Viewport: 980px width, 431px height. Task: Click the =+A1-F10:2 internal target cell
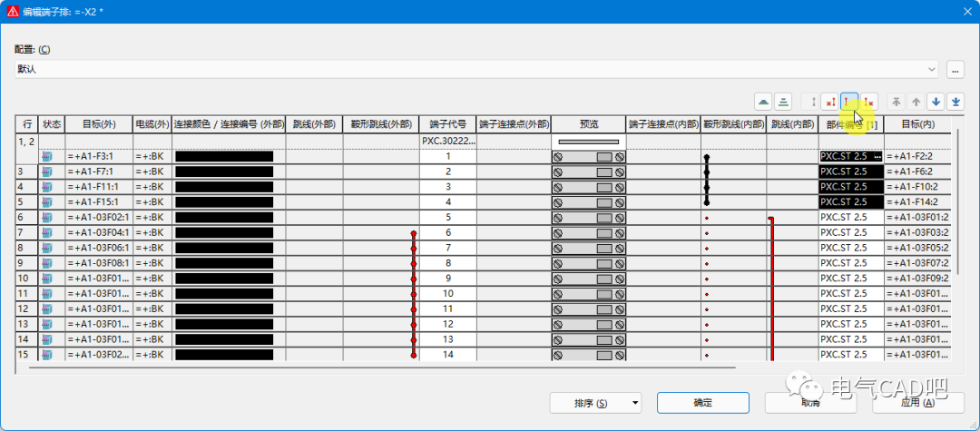pyautogui.click(x=917, y=187)
